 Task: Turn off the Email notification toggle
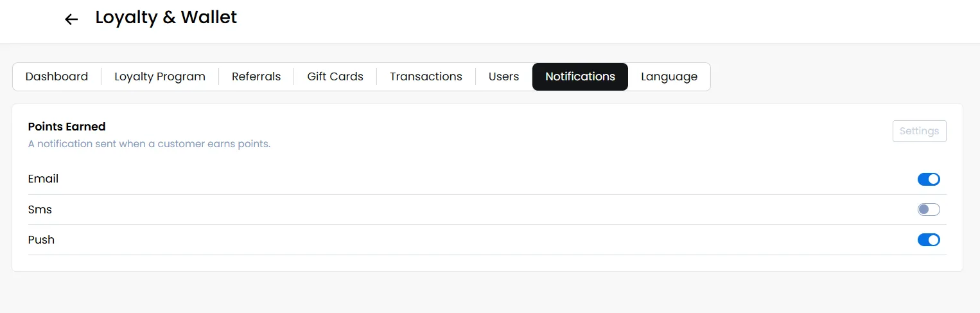point(929,179)
